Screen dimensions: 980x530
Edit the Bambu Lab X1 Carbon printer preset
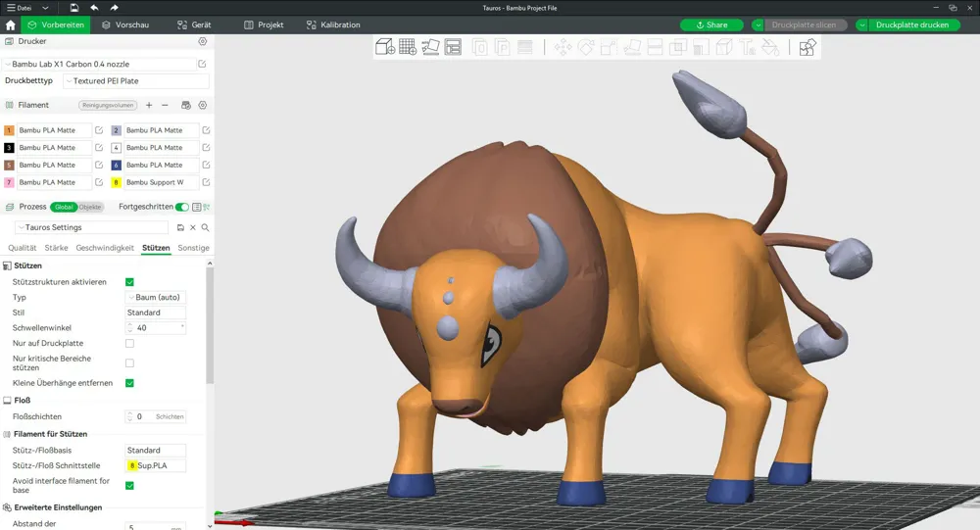click(202, 64)
